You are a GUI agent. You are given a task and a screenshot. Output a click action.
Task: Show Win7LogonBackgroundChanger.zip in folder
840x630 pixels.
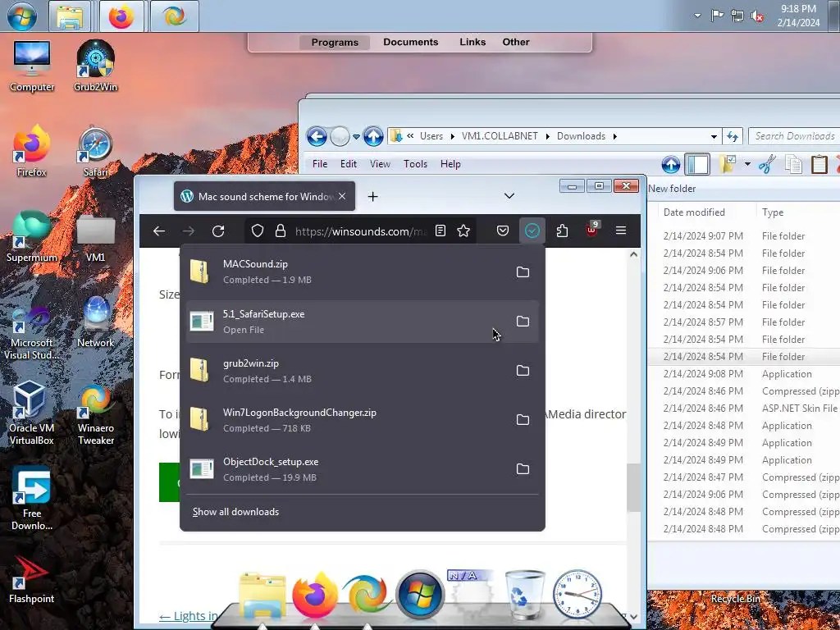pos(523,420)
